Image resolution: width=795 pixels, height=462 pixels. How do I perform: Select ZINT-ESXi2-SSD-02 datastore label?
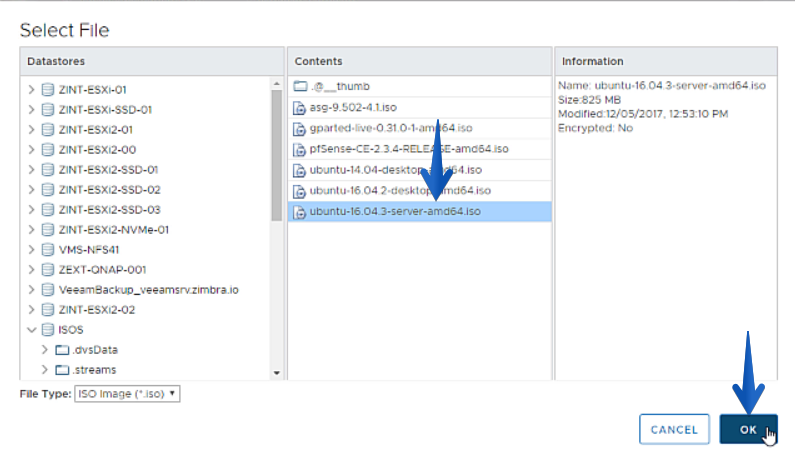110,190
